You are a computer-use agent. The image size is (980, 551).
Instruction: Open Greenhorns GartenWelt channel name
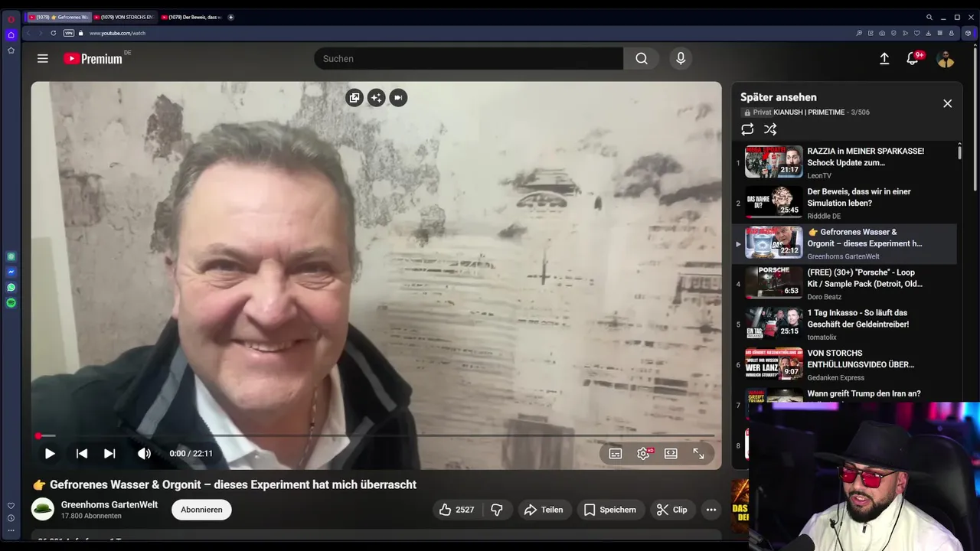pos(109,504)
